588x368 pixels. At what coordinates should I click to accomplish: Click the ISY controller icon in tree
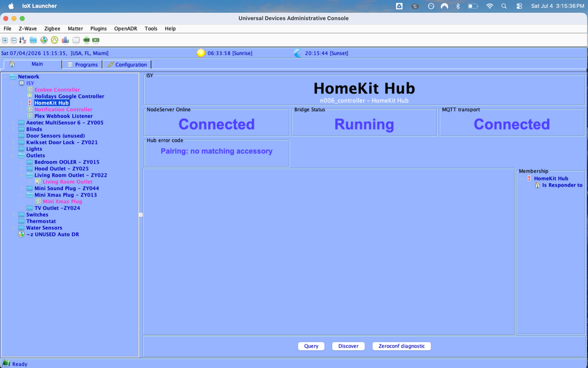21,83
